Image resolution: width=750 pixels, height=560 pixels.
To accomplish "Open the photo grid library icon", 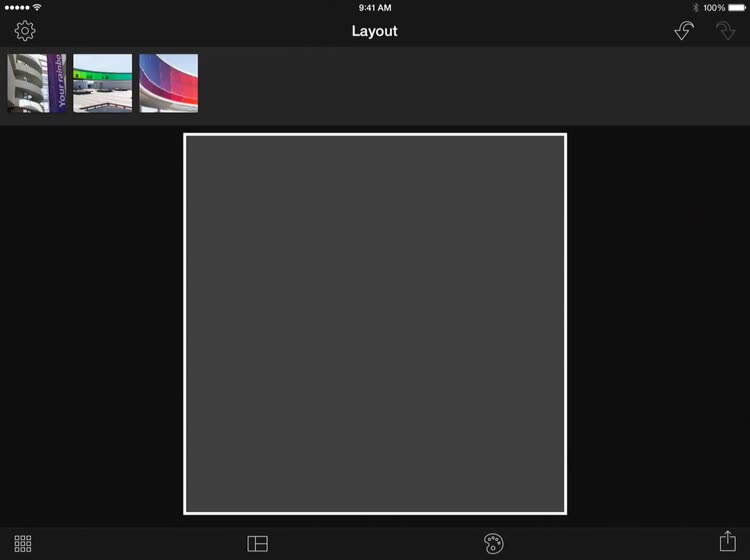I will click(x=22, y=543).
